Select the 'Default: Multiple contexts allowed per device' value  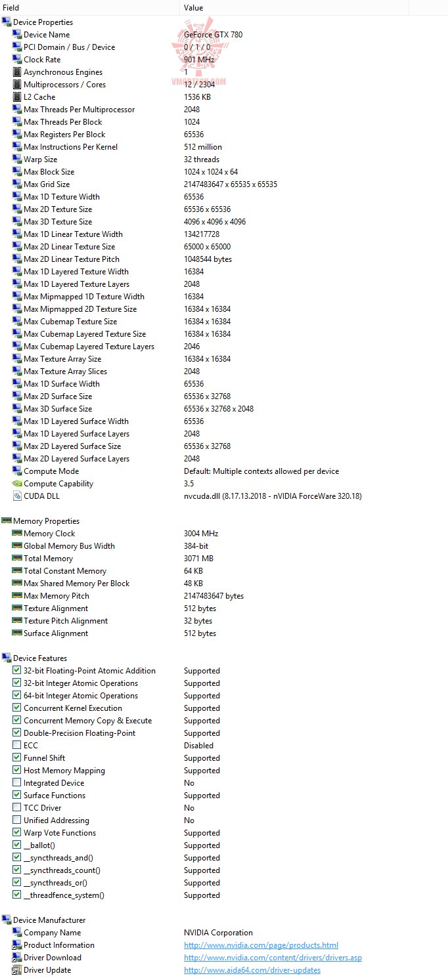tap(261, 471)
